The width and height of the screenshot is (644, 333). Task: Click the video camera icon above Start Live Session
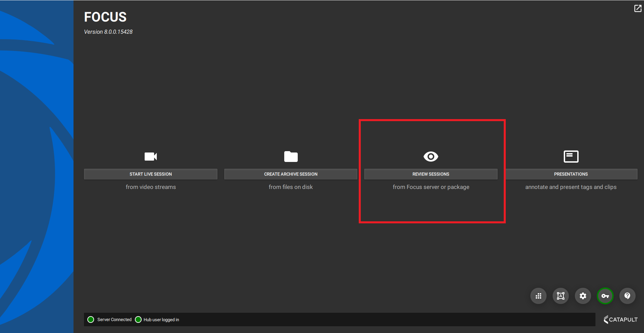pyautogui.click(x=151, y=157)
